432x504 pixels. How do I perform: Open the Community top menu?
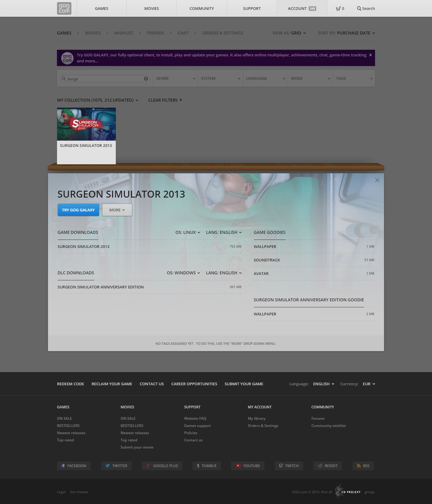coord(202,8)
